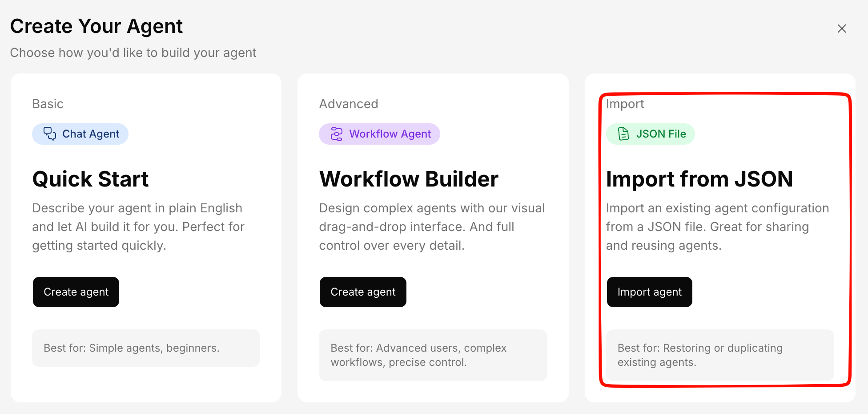
Task: Select the Workflow Agent badge text
Action: tap(390, 134)
